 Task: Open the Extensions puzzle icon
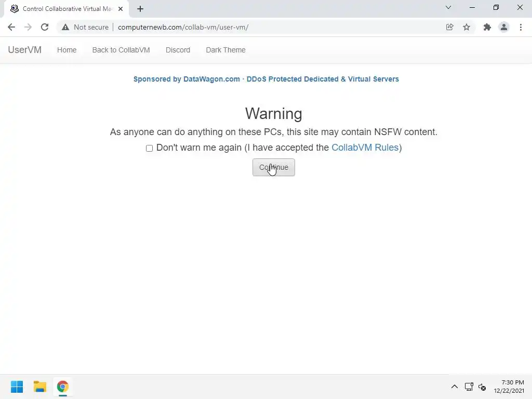(487, 27)
